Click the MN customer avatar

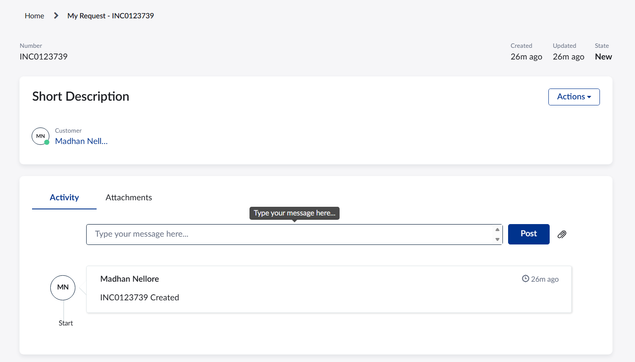40,136
